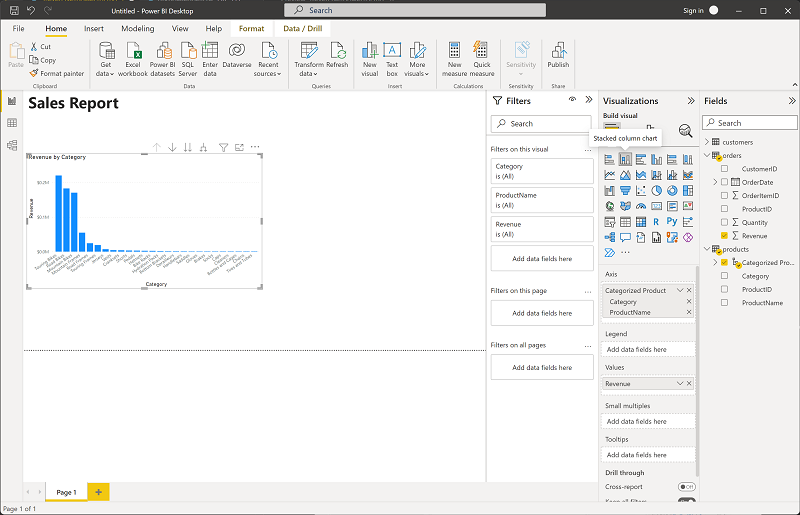Check the products Category field
Viewport: 800px width, 515px height.
tap(724, 276)
